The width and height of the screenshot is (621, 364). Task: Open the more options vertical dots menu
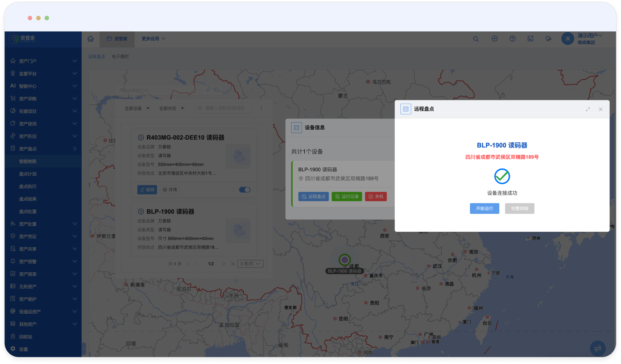[261, 108]
